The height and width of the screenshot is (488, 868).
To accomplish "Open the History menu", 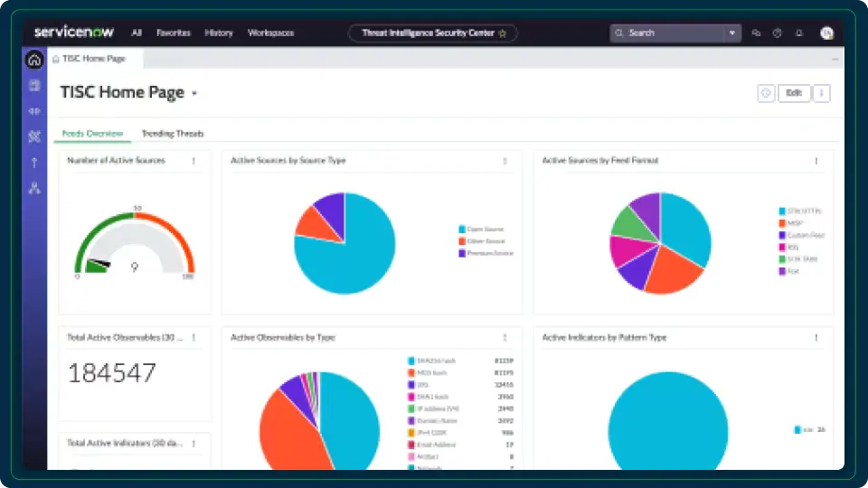I will (x=219, y=33).
